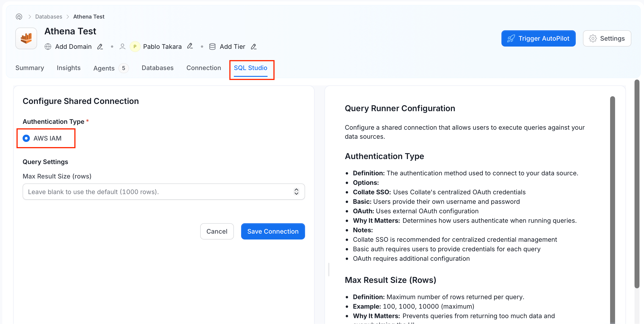Click the documentation panel scrollbar
The height and width of the screenshot is (324, 644).
pos(612,210)
